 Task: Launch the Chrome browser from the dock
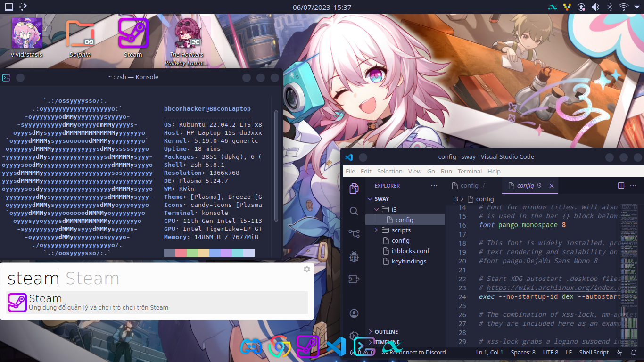coord(279,346)
